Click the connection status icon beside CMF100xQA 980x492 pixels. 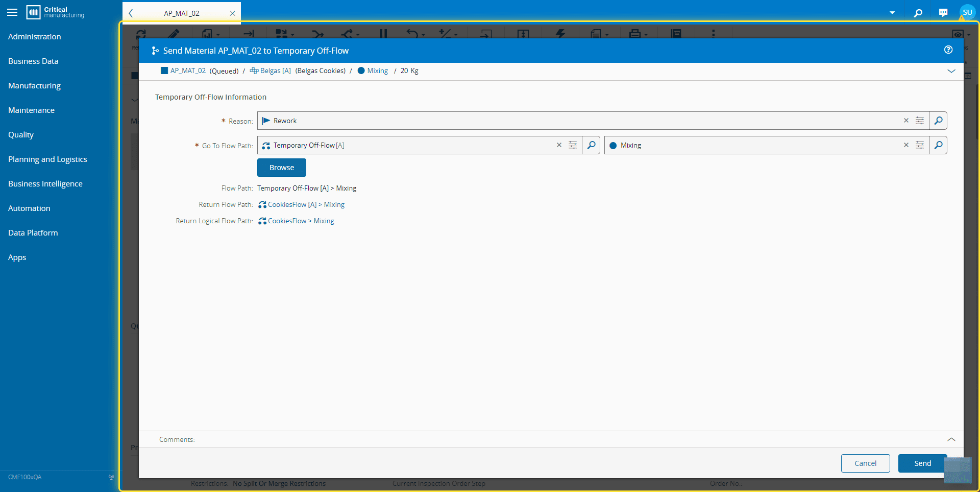coord(111,477)
